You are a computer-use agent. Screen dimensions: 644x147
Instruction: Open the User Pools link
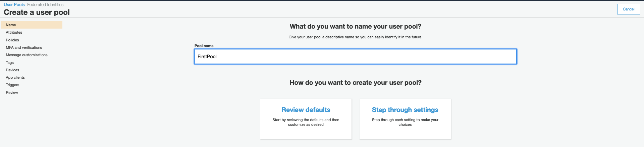(14, 5)
